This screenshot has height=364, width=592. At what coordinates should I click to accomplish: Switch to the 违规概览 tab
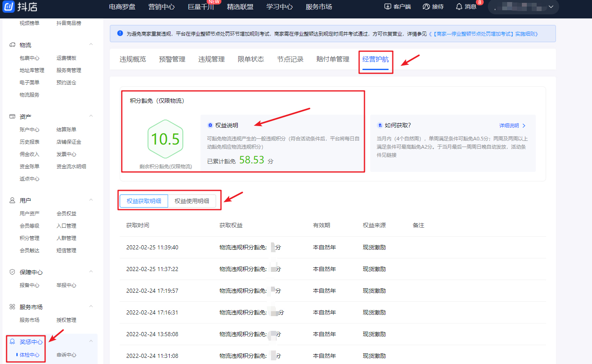[x=133, y=59]
